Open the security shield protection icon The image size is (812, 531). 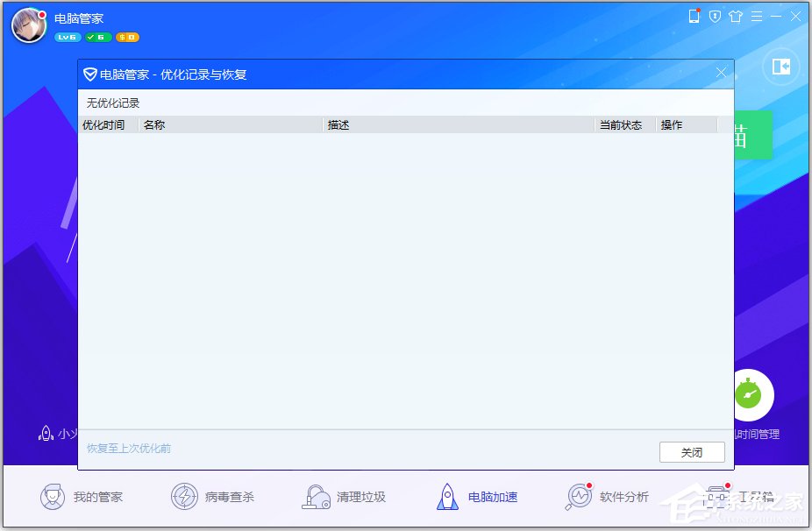715,17
